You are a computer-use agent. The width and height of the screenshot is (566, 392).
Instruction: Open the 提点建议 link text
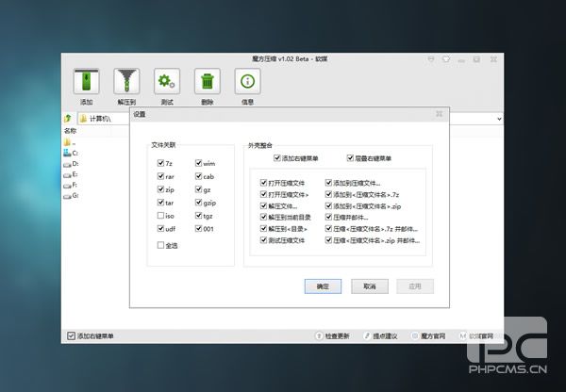coord(385,336)
